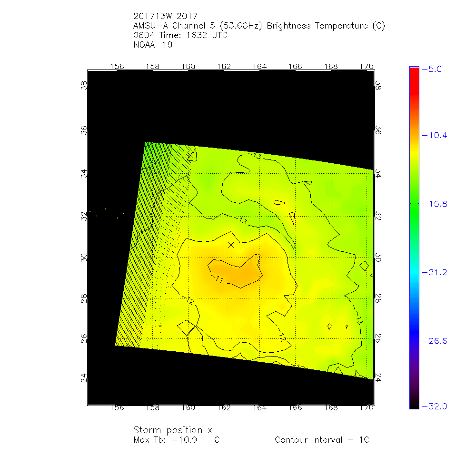Click the 160 longitude label on top axis
This screenshot has width=476, height=476.
click(x=188, y=67)
